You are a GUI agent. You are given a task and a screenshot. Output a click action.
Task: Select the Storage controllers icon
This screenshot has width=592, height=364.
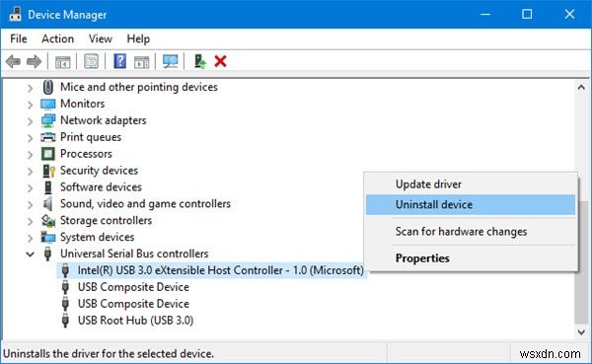click(x=48, y=221)
